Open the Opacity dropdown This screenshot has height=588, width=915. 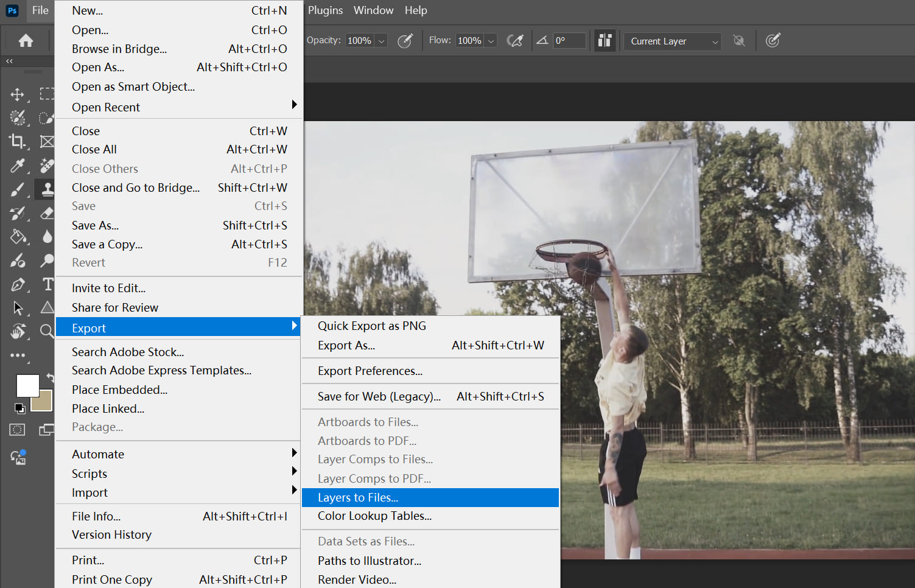point(381,40)
